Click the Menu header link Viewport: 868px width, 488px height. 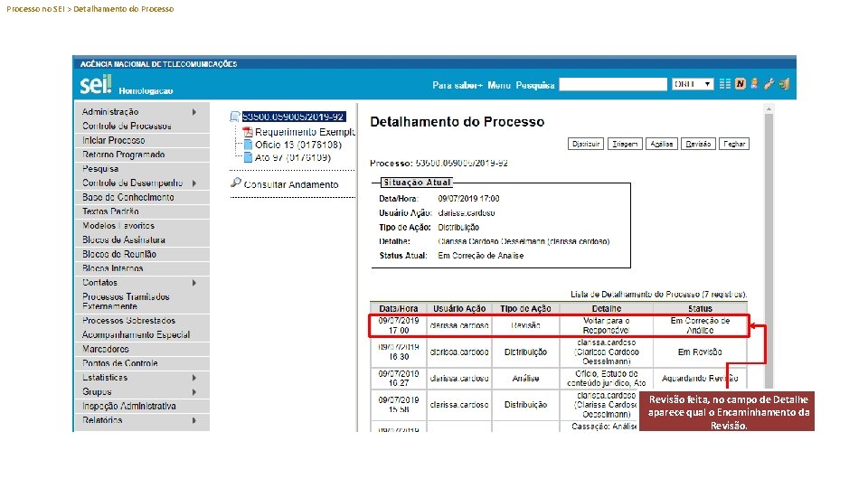pos(499,85)
